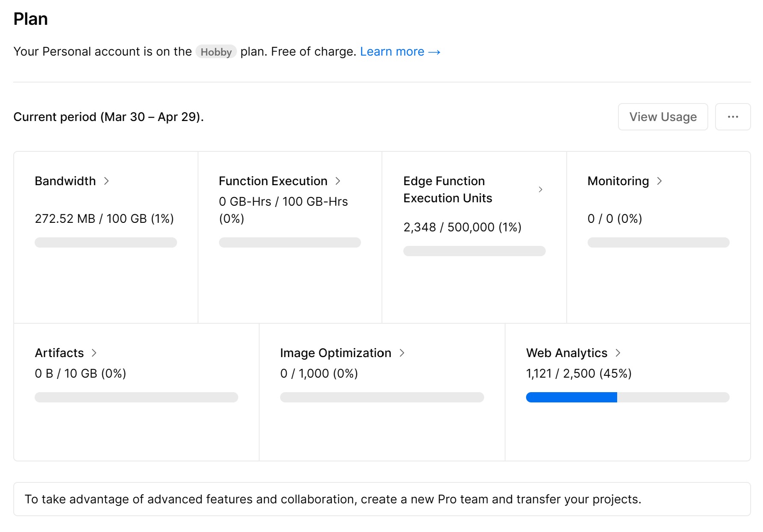Click the chevron next to Monitoring
763x532 pixels.
tap(659, 181)
